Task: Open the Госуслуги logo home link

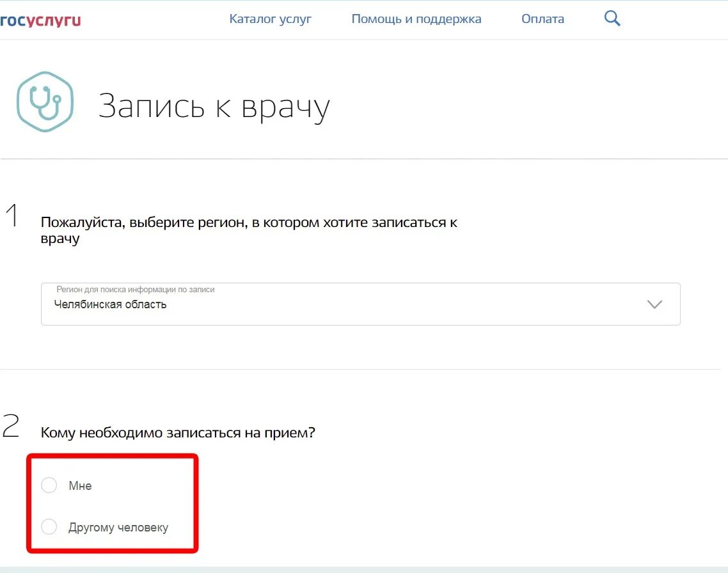Action: (40, 20)
